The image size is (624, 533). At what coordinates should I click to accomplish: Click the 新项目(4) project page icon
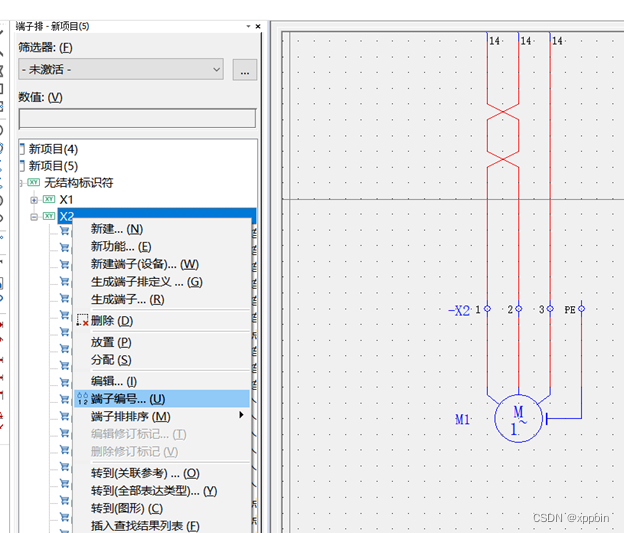pos(22,149)
